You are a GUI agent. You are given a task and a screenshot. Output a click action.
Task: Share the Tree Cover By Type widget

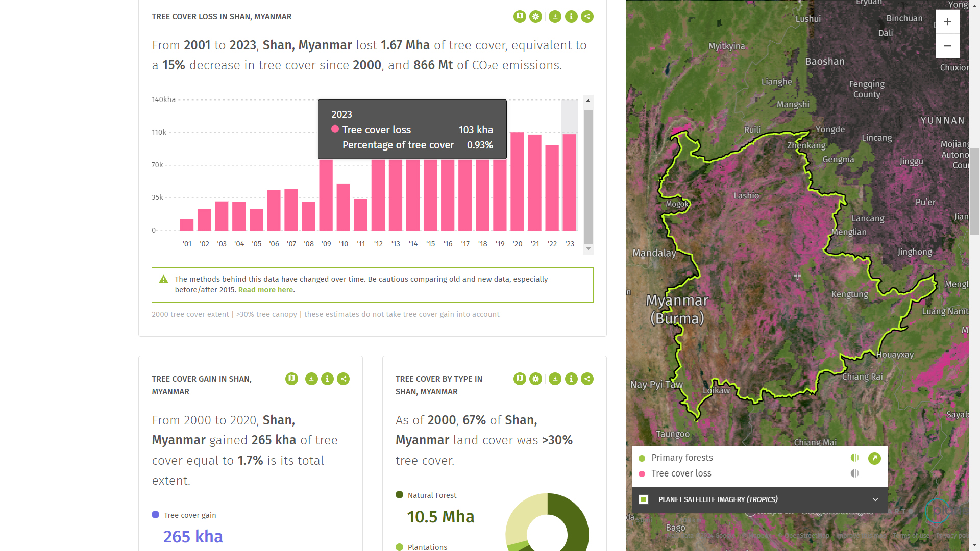pyautogui.click(x=587, y=379)
